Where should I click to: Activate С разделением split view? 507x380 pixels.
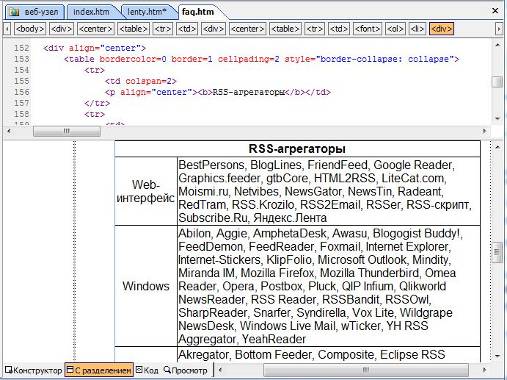pyautogui.click(x=99, y=370)
